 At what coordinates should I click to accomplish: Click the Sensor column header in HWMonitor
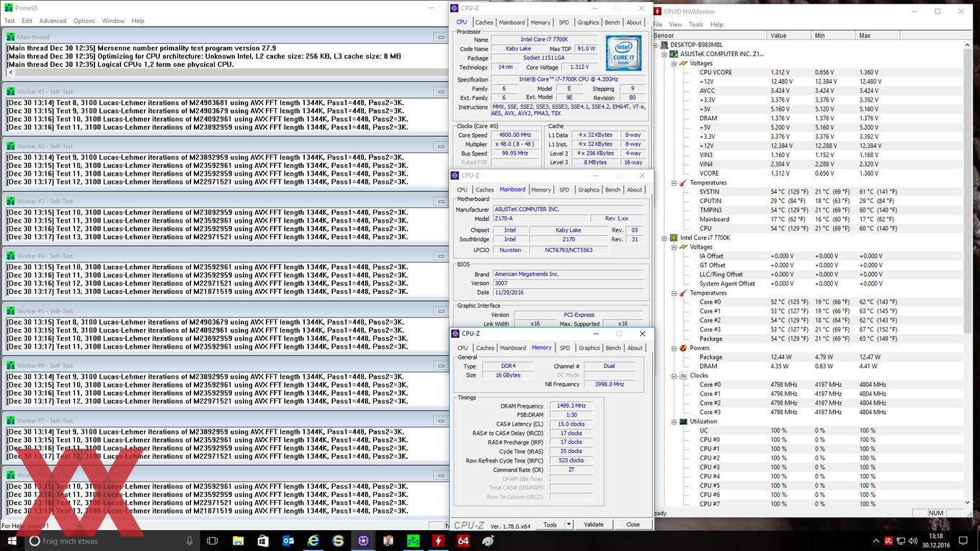pos(710,35)
